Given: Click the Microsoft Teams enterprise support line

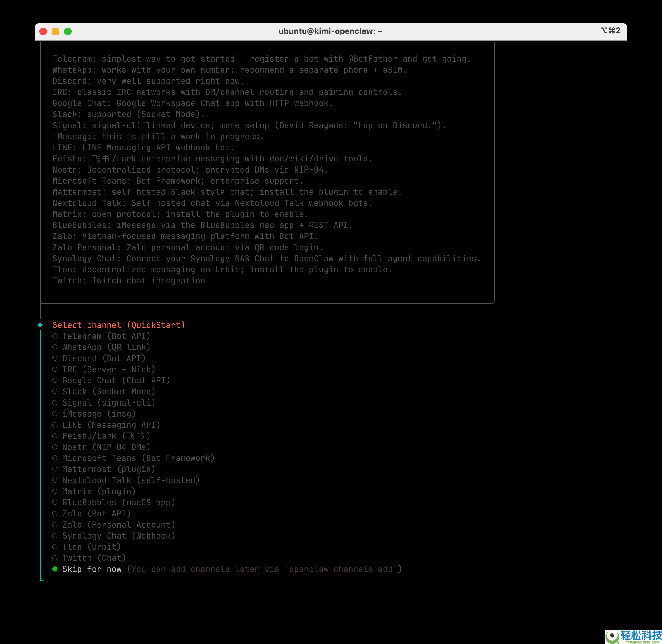Looking at the screenshot, I should [178, 181].
